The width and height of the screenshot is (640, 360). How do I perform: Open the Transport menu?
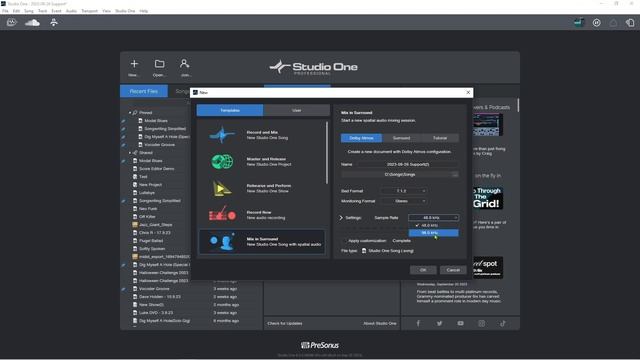[x=89, y=11]
